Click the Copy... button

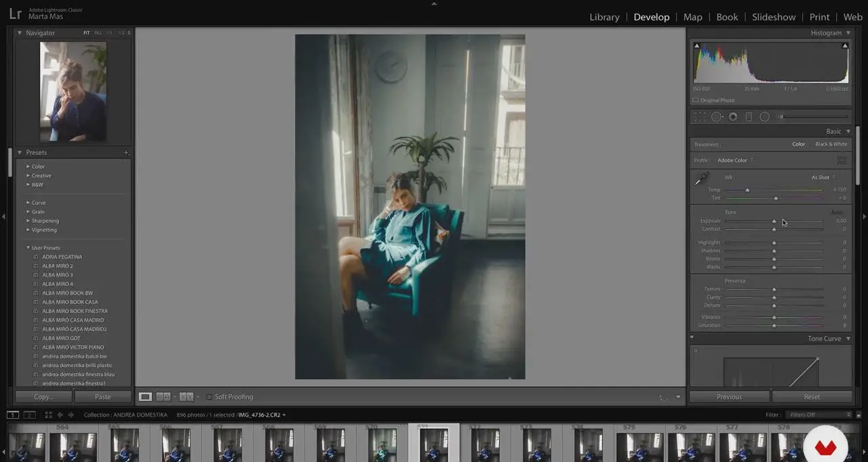click(43, 397)
